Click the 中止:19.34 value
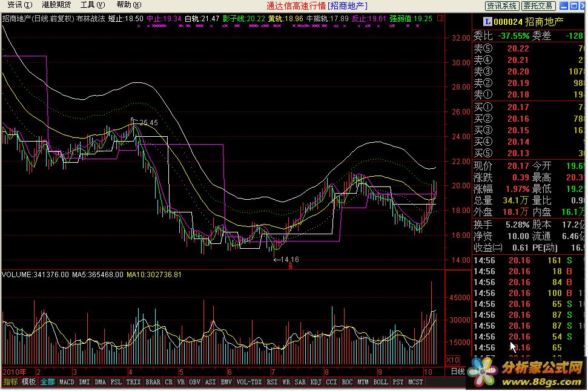The height and width of the screenshot is (391, 588). (164, 18)
